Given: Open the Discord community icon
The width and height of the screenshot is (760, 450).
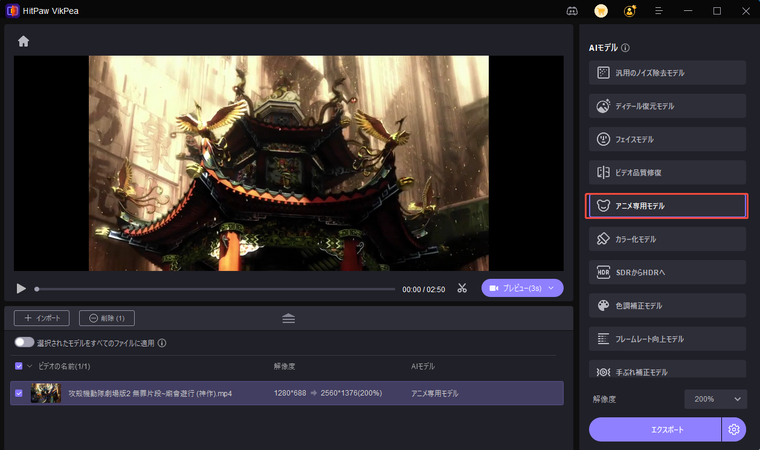Looking at the screenshot, I should tap(572, 11).
